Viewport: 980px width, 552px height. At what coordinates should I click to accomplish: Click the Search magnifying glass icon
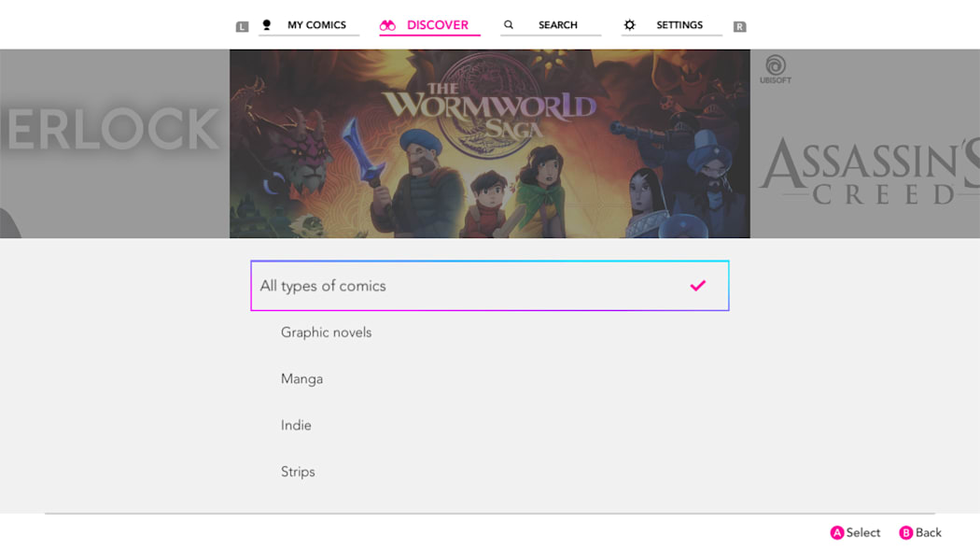pyautogui.click(x=509, y=24)
